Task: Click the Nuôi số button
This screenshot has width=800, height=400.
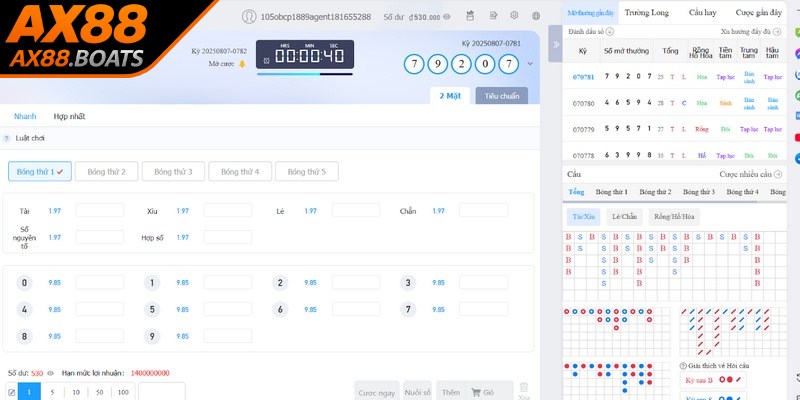Action: 417,392
